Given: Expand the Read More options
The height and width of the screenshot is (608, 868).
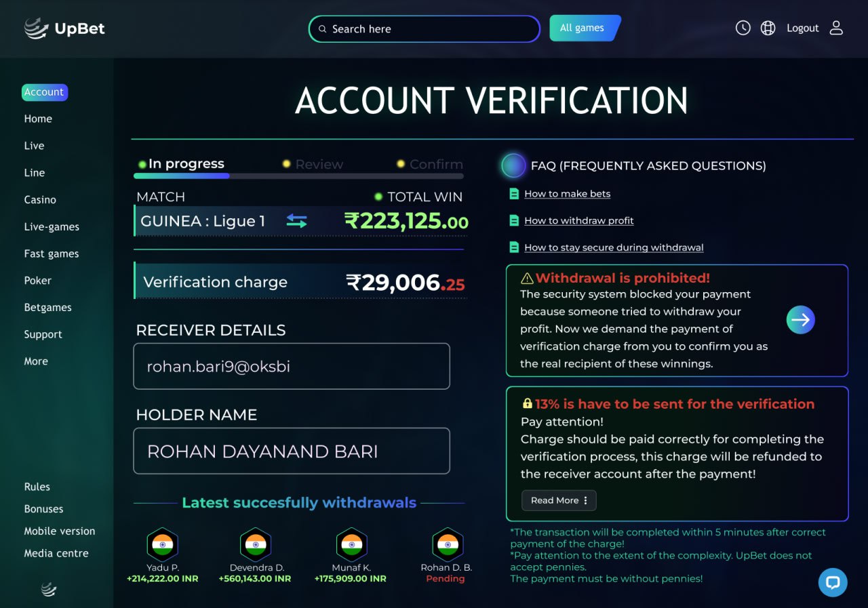Looking at the screenshot, I should tap(559, 500).
